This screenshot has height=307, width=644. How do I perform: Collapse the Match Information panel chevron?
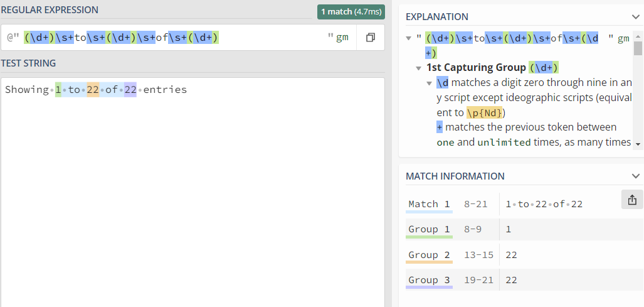[x=636, y=176]
